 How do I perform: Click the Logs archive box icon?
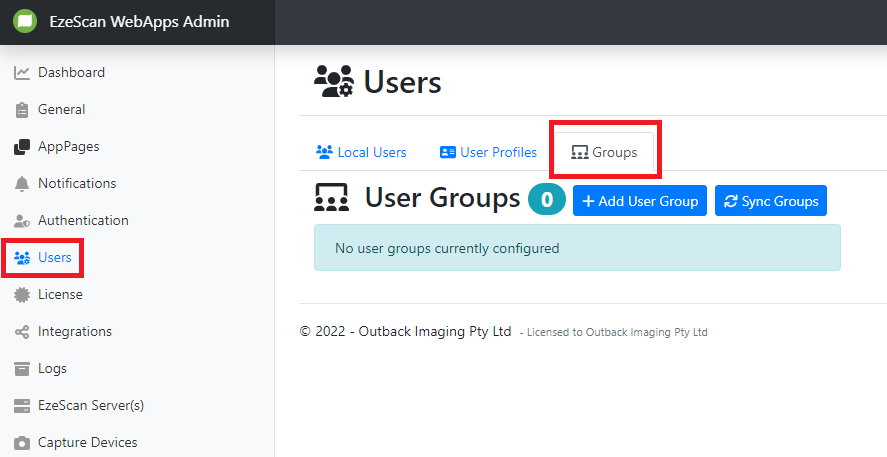click(22, 369)
